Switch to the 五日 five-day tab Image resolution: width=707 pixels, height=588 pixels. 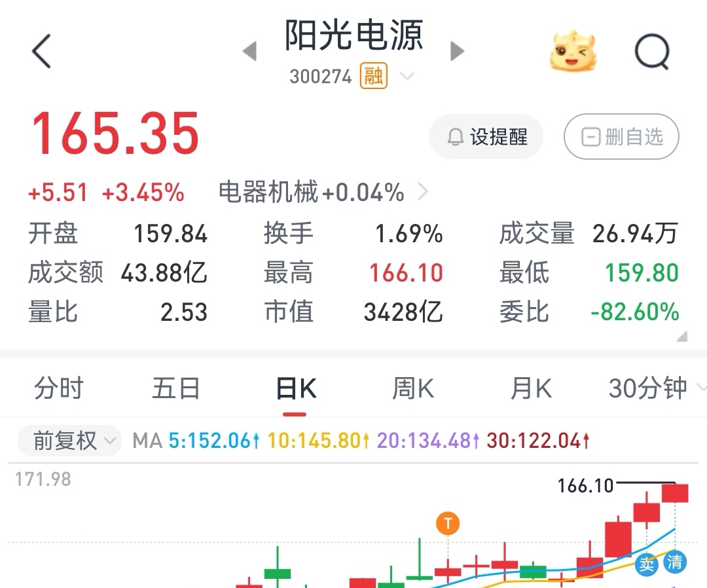pyautogui.click(x=176, y=388)
